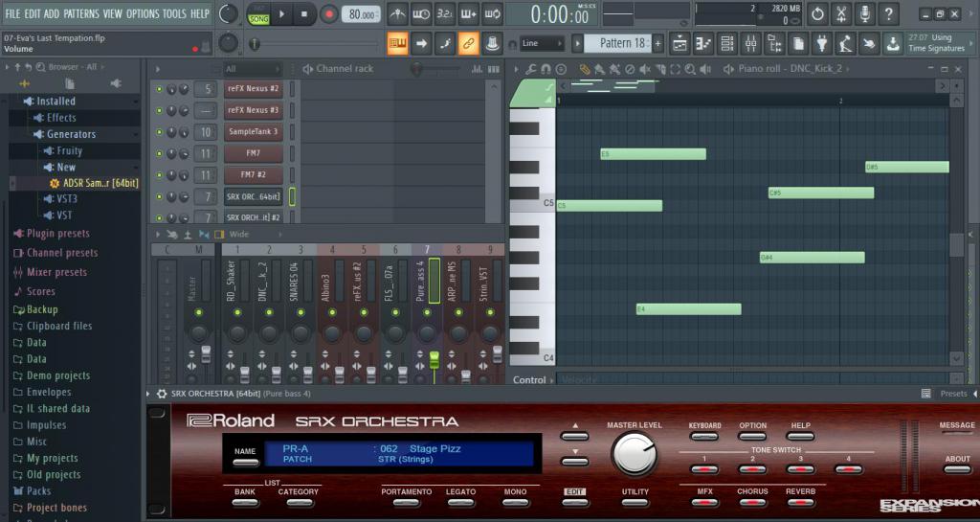Image resolution: width=980 pixels, height=522 pixels.
Task: Open the Browser view icon
Action: pos(775,44)
